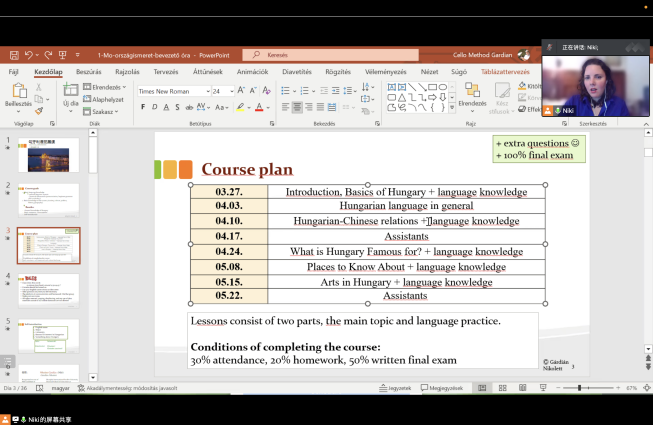
Task: Open the Elrendezés arrange button in Rajz
Action: pyautogui.click(x=472, y=98)
